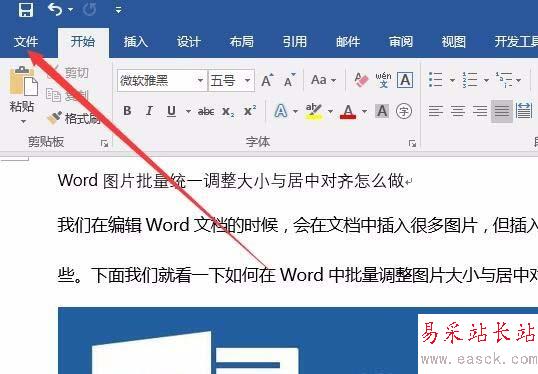
Task: Open the Undo history dropdown arrow
Action: [x=71, y=10]
